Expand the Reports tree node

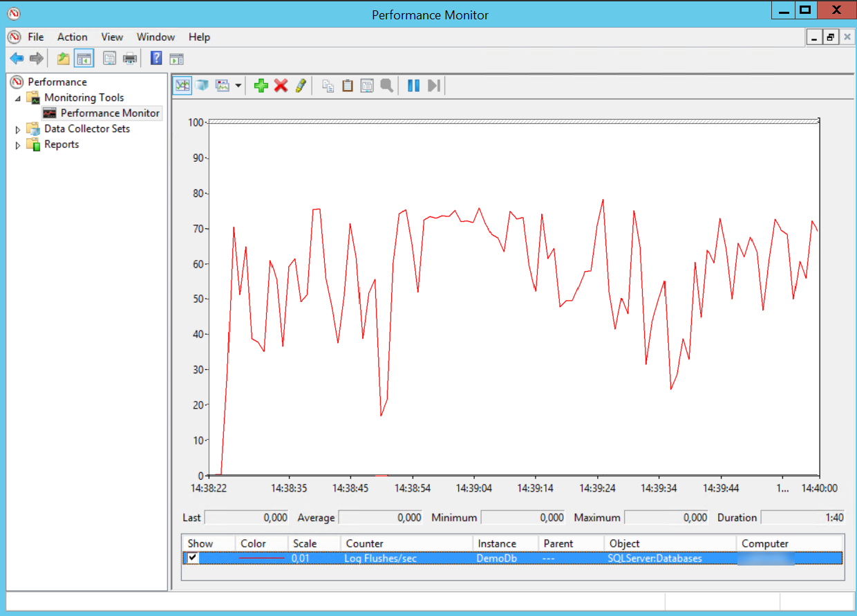tap(18, 145)
